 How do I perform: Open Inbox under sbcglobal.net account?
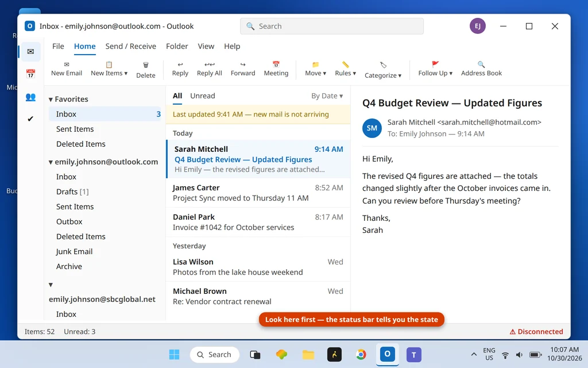coord(105,315)
